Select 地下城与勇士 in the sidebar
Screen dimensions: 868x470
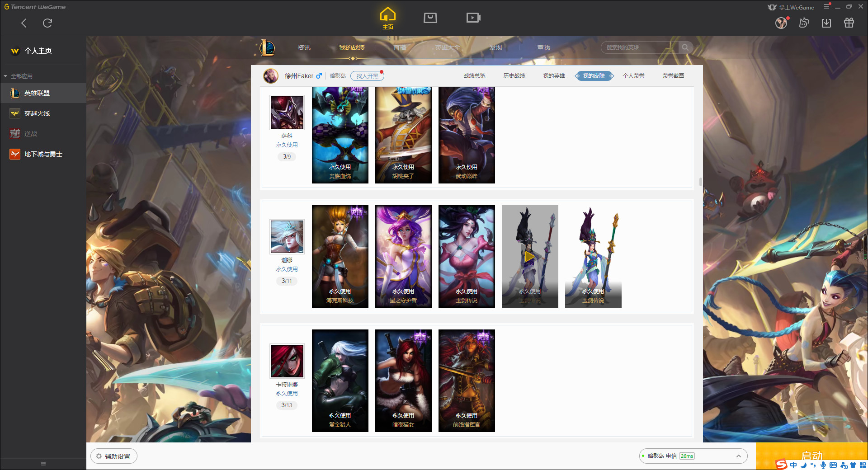click(x=43, y=154)
